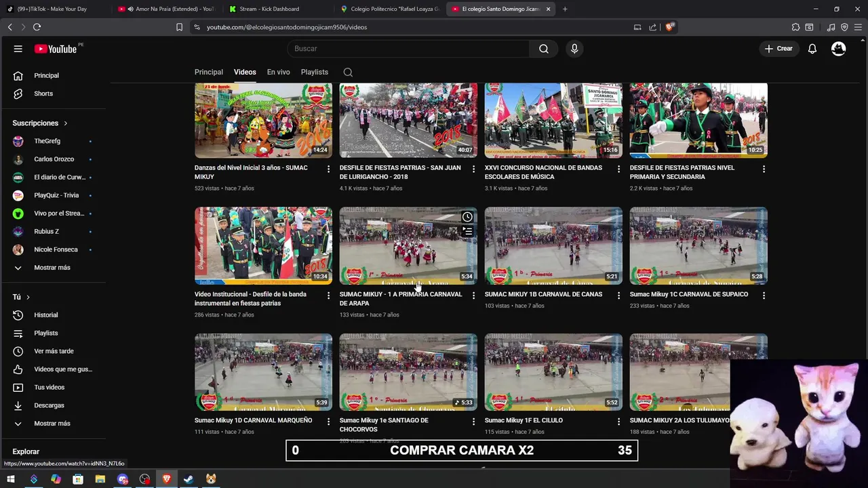
Task: Expand the Tú section chevron
Action: (x=28, y=297)
